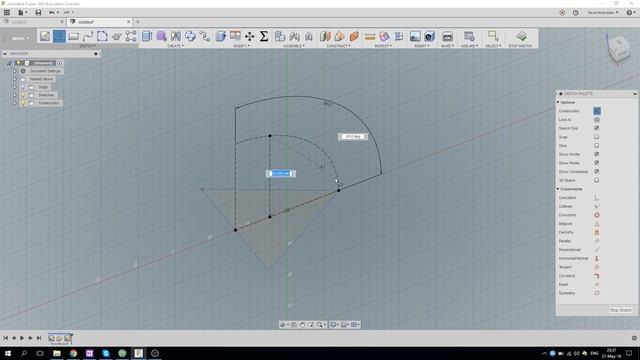
Task: Click the Offset Plane icon in Construct
Action: (325, 36)
